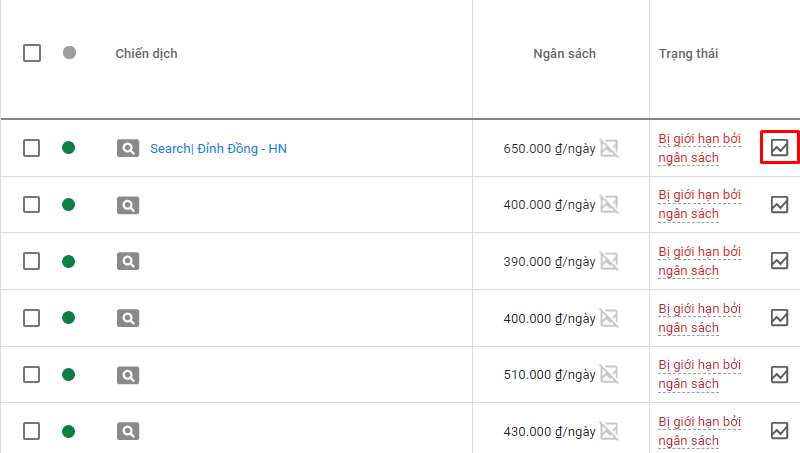Tick the select-all checkbox in header
The width and height of the screenshot is (800, 453).
(32, 53)
